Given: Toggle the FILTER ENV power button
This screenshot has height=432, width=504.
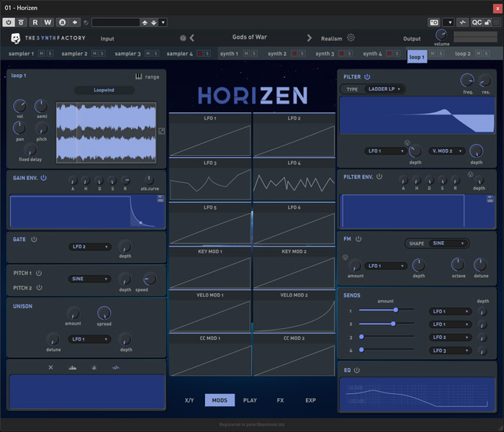Looking at the screenshot, I should pos(379,176).
